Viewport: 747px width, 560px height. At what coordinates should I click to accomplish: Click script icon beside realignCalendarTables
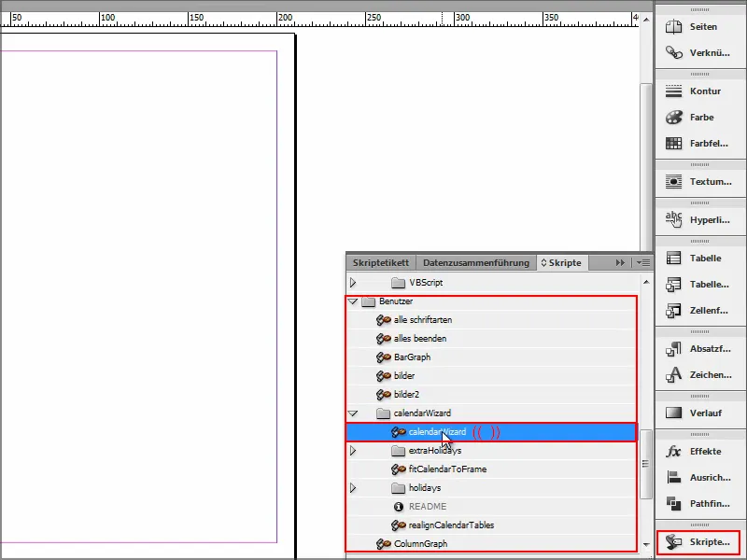pos(399,525)
